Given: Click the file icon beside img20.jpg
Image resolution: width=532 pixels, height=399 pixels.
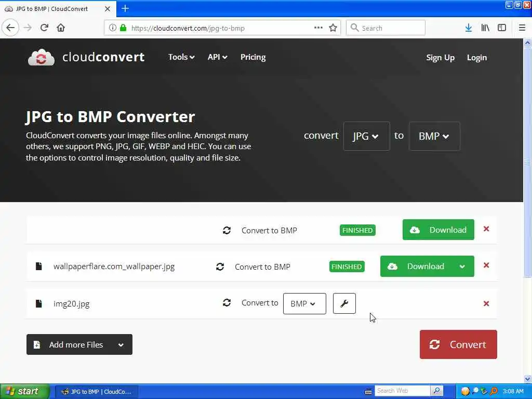Looking at the screenshot, I should point(38,303).
